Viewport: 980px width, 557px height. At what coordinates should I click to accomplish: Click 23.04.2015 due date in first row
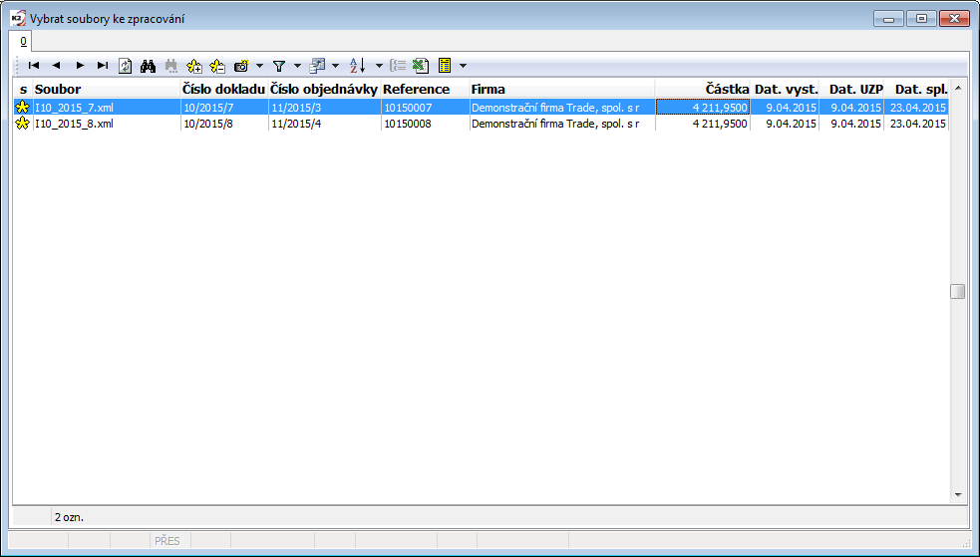tap(917, 108)
